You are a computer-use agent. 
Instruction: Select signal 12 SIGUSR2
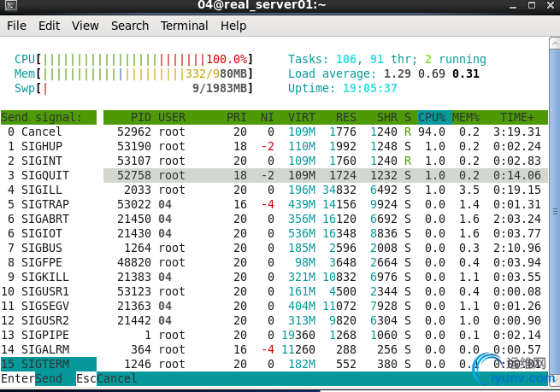49,320
